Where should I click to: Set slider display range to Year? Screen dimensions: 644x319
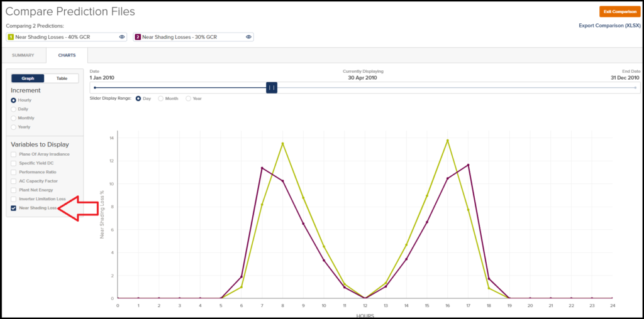pos(189,99)
